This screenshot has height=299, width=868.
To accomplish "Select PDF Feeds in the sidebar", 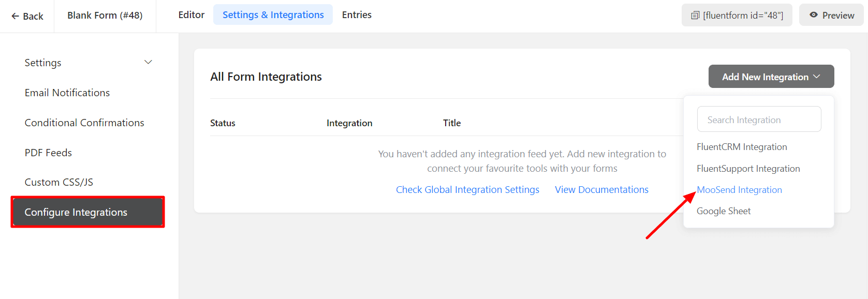I will [48, 153].
